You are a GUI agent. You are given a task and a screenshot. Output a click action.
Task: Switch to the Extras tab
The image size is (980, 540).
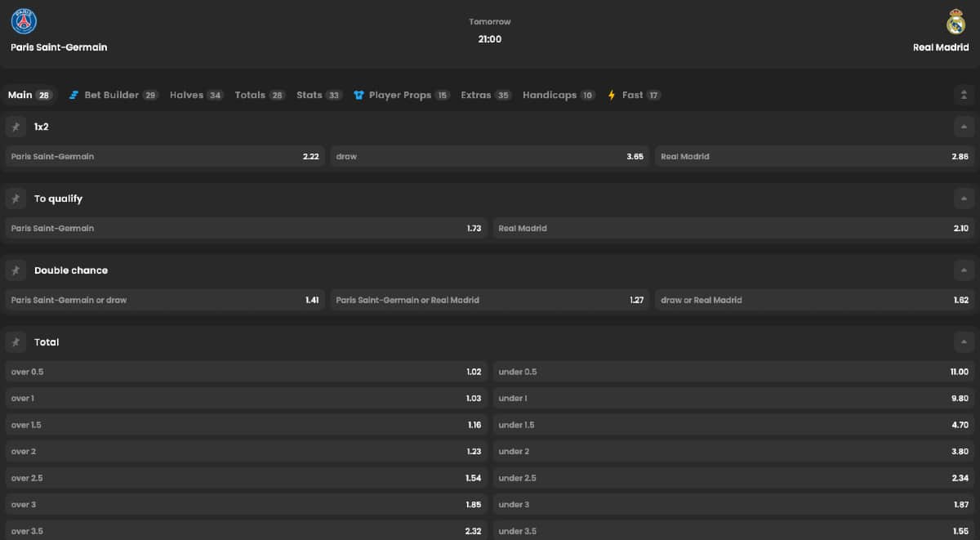[x=486, y=95]
